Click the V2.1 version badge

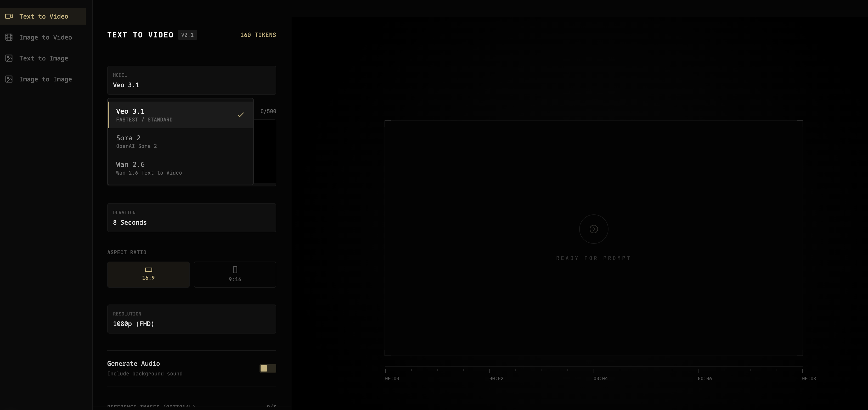[x=187, y=35]
